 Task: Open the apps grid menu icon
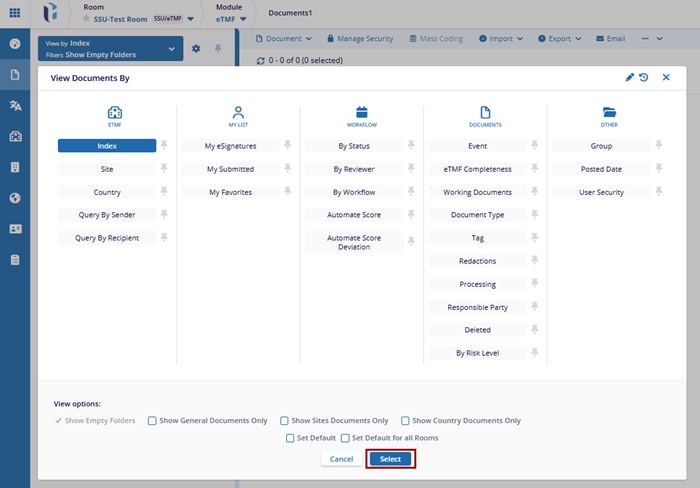(15, 13)
